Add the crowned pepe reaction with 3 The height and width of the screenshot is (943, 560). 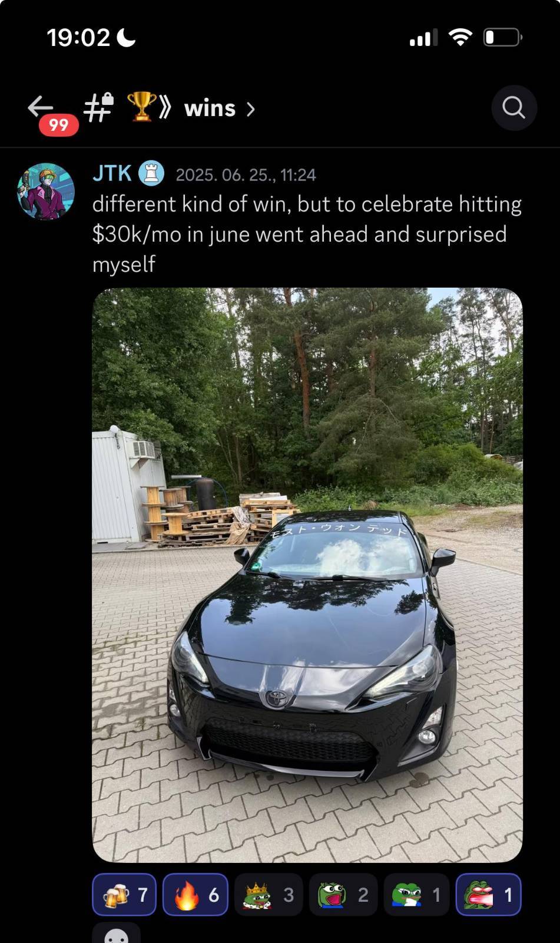(x=269, y=895)
